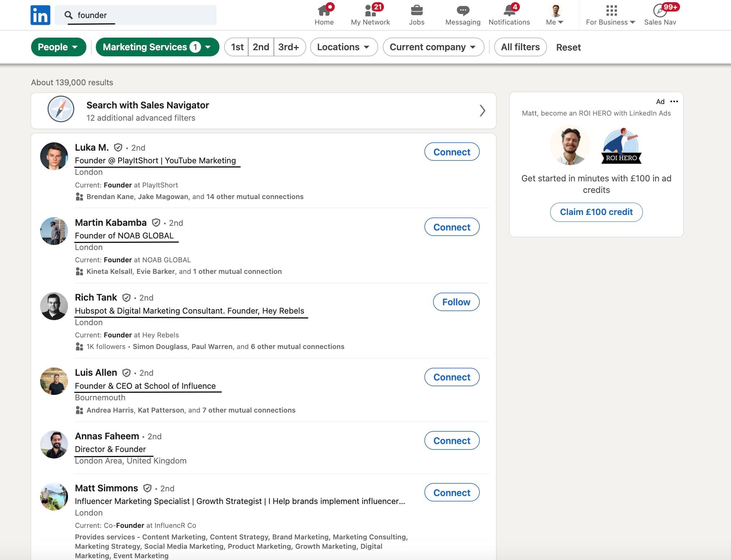Viewport: 731px width, 560px height.
Task: Open the Notifications bell icon
Action: coord(509,10)
